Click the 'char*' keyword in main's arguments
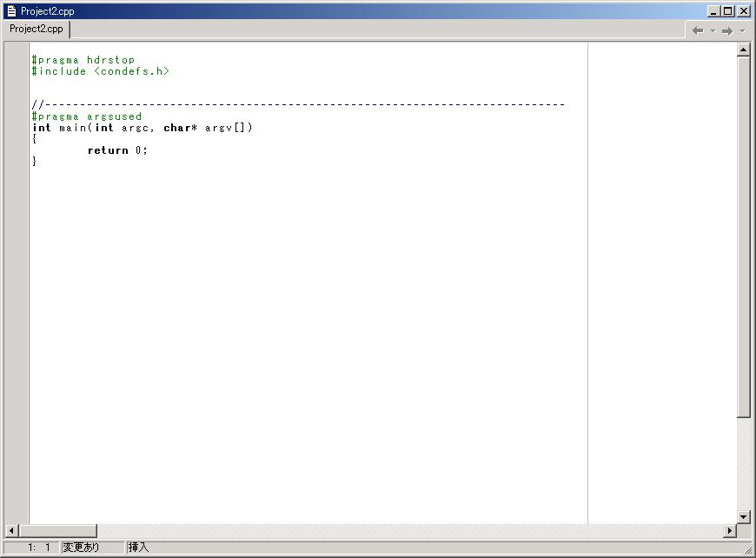This screenshot has height=558, width=756. tap(181, 128)
